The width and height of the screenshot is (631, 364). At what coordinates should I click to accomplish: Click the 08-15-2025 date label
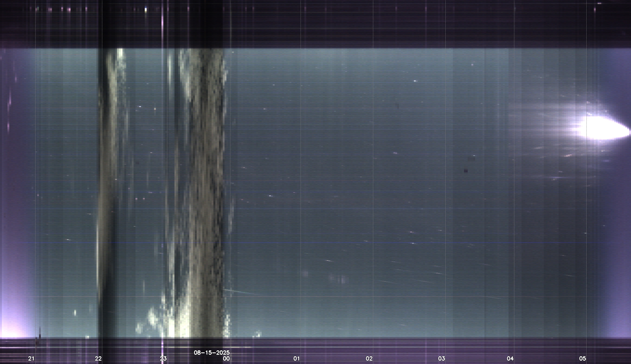click(212, 353)
